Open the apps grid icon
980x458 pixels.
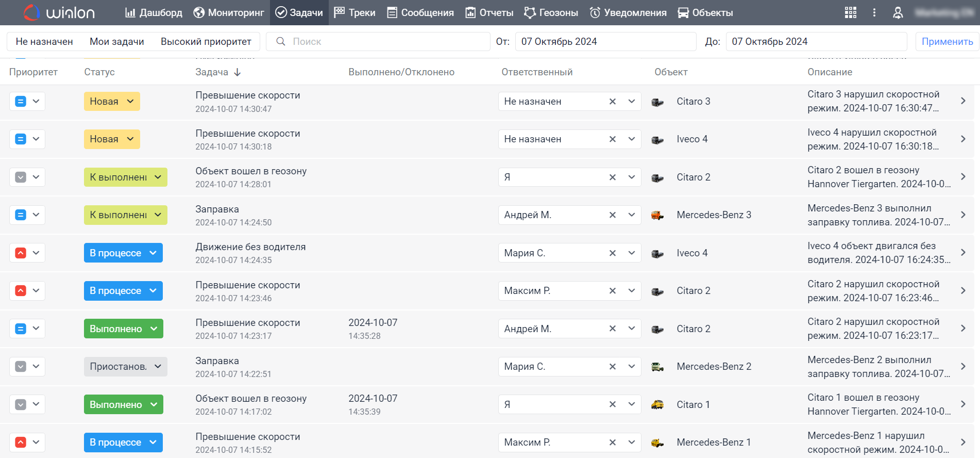click(x=851, y=12)
